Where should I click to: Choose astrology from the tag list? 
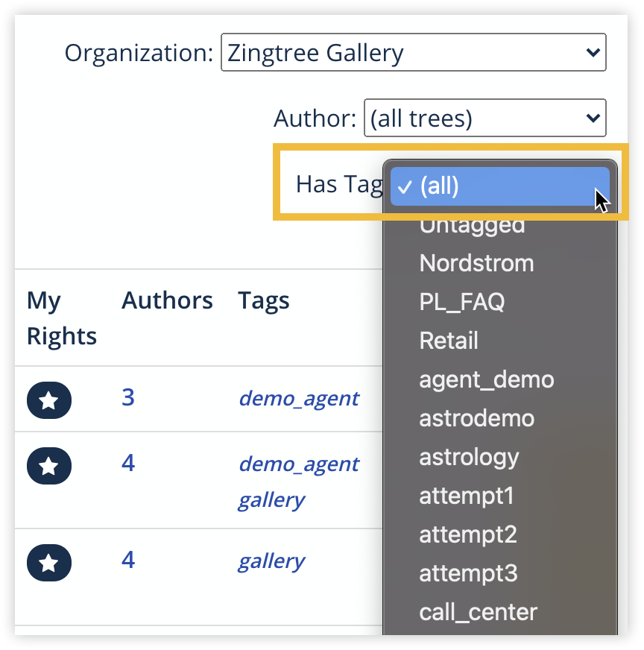pyautogui.click(x=468, y=457)
